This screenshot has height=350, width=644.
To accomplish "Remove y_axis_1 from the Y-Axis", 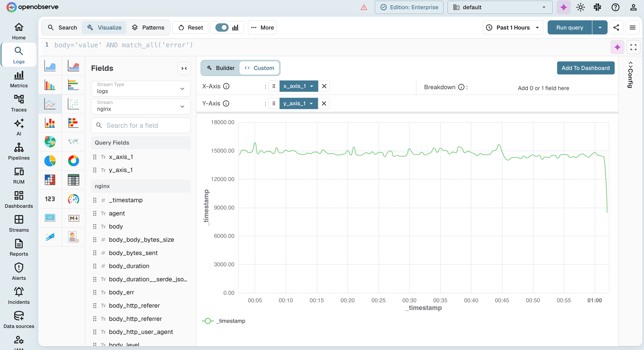I will coord(324,103).
